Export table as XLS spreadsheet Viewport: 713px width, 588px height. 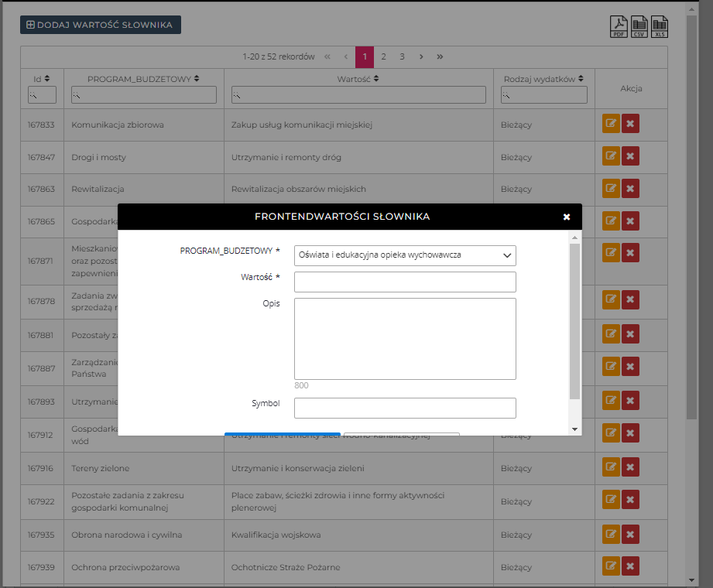(x=659, y=26)
